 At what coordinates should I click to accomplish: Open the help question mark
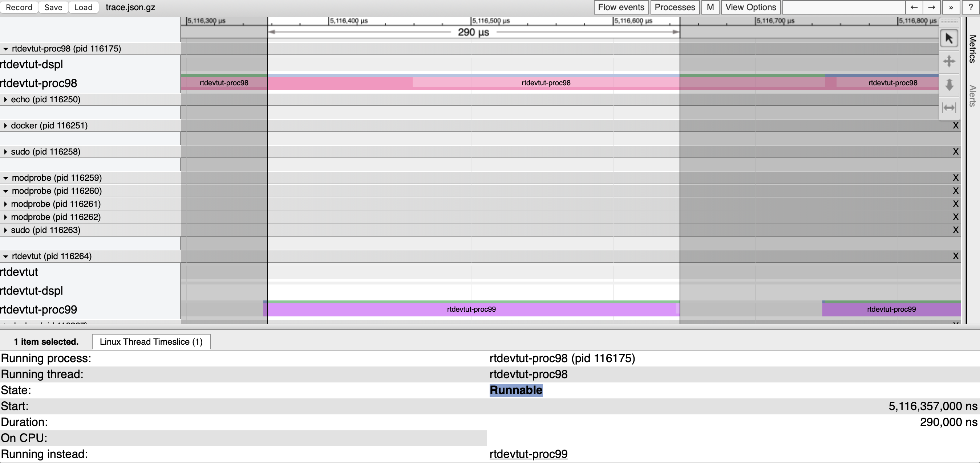click(971, 7)
